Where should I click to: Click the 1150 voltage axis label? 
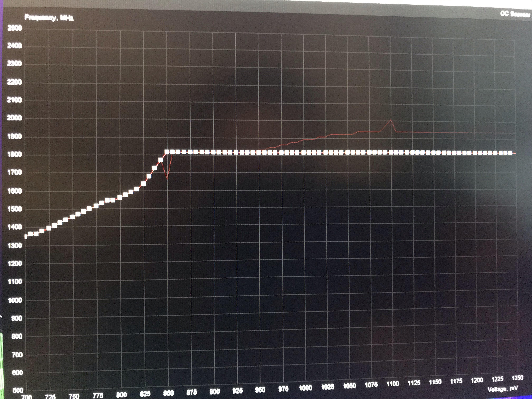[x=435, y=382]
